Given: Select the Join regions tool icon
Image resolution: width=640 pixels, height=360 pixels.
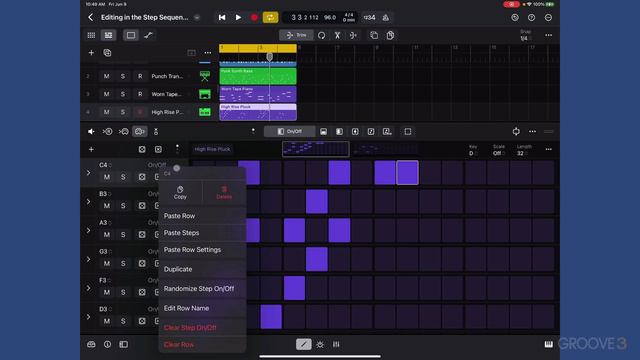Looking at the screenshot, I should pyautogui.click(x=353, y=36).
